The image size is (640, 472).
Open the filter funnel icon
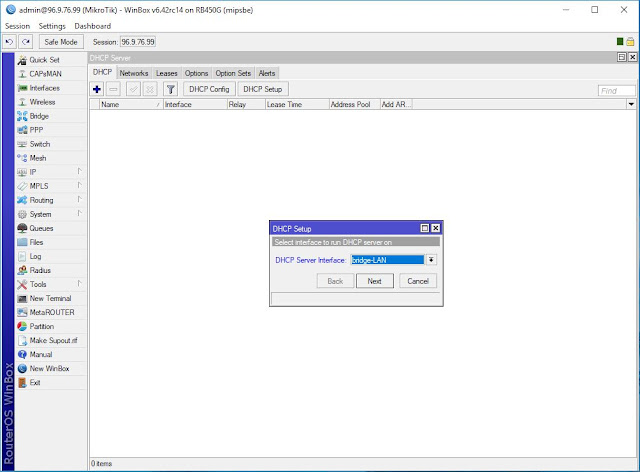[171, 89]
